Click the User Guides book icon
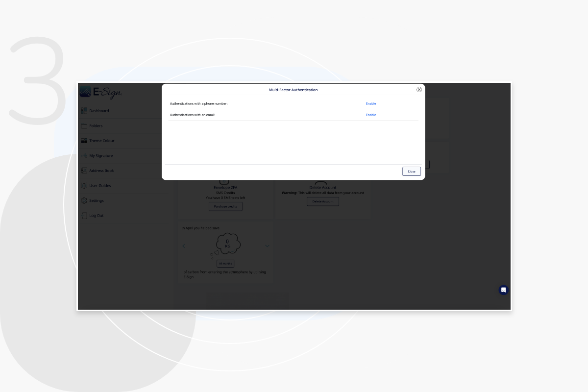 coord(84,186)
